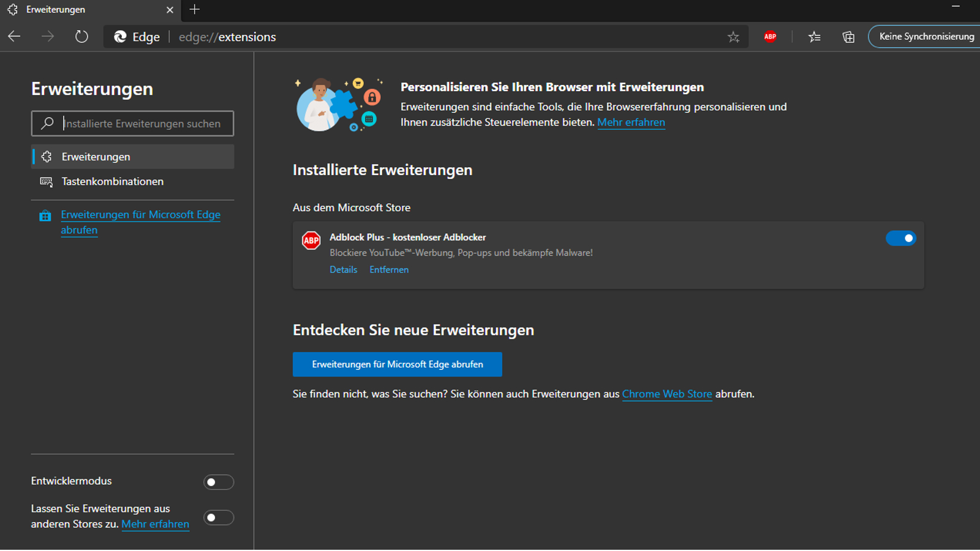Screen dimensions: 980x551
Task: Minimize the Edge window
Action: (956, 7)
